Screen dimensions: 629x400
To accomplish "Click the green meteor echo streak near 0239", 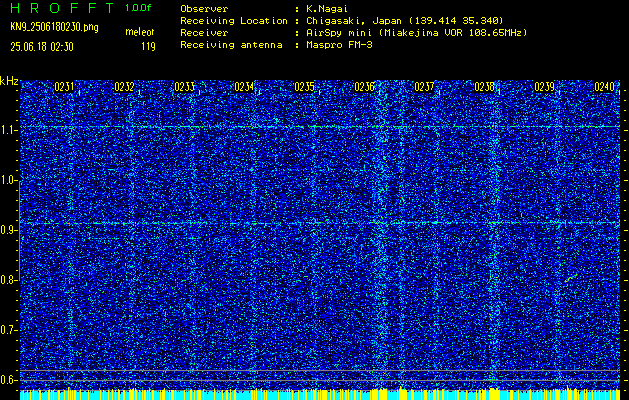I will [571, 278].
